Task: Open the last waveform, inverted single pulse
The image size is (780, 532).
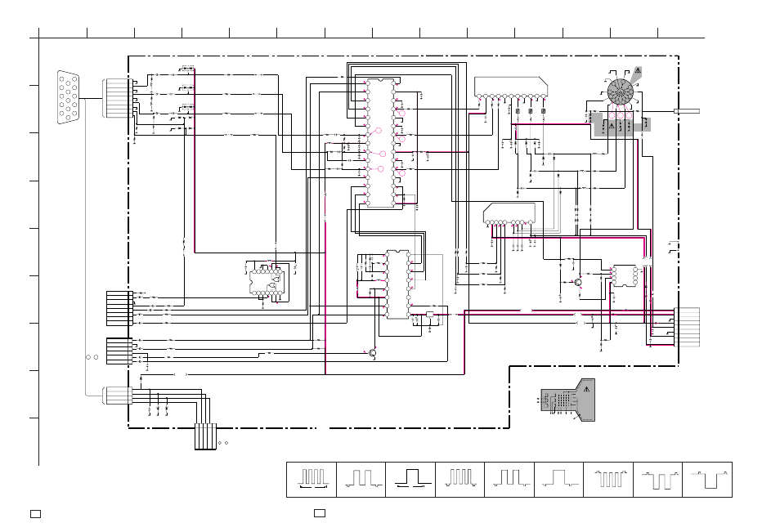Action: (x=707, y=480)
